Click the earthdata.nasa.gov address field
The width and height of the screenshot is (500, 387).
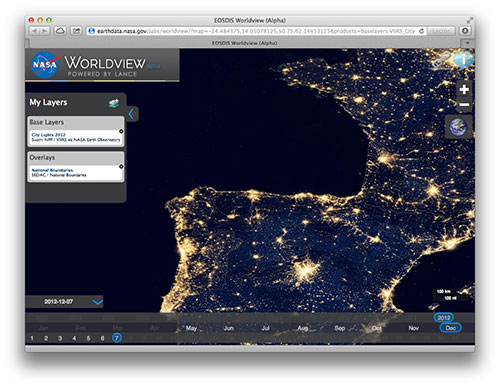256,31
